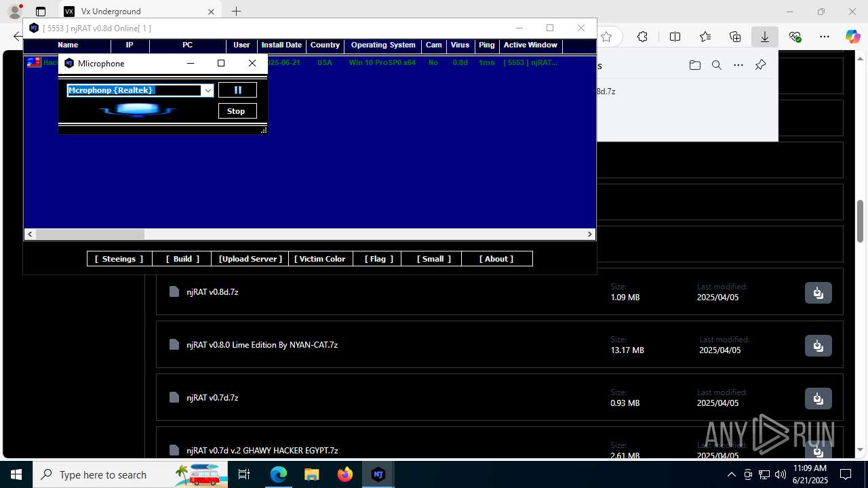868x488 pixels.
Task: Show hidden system tray icons
Action: (731, 474)
